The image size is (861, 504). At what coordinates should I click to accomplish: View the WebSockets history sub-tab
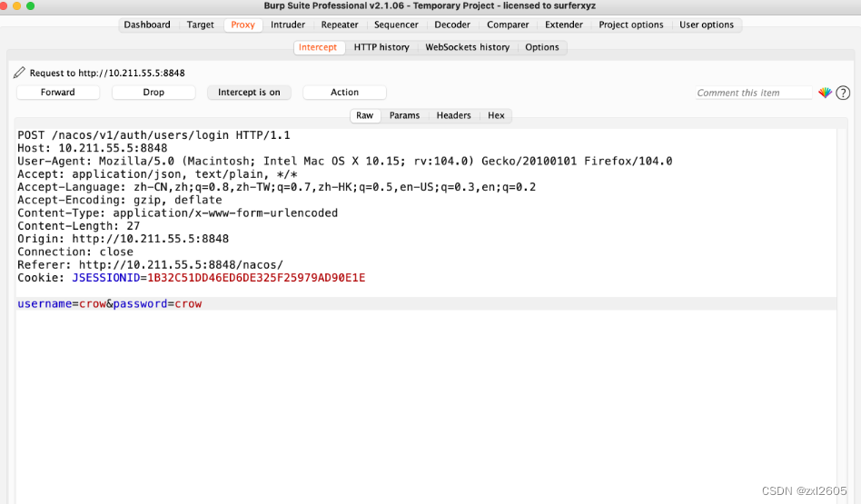pos(468,47)
